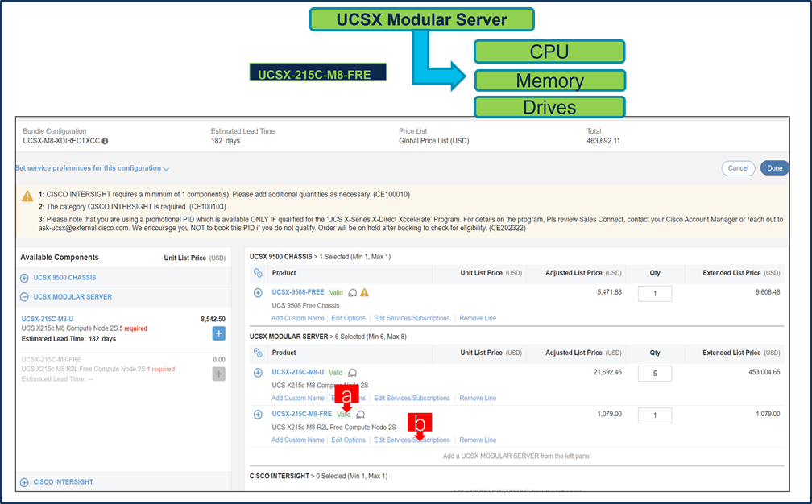The height and width of the screenshot is (504, 812).
Task: Expand the UCSX-9508-FREE row plus icon
Action: pos(258,293)
